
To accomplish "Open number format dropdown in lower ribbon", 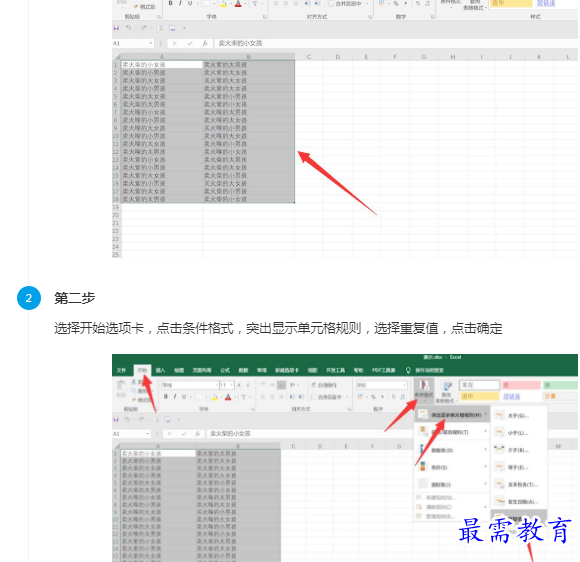I will click(x=404, y=385).
